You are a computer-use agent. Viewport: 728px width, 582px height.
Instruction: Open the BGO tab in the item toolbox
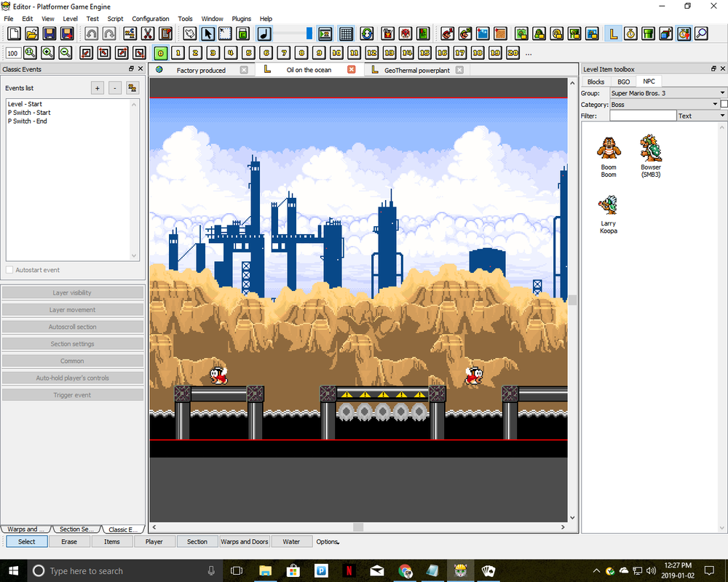624,81
